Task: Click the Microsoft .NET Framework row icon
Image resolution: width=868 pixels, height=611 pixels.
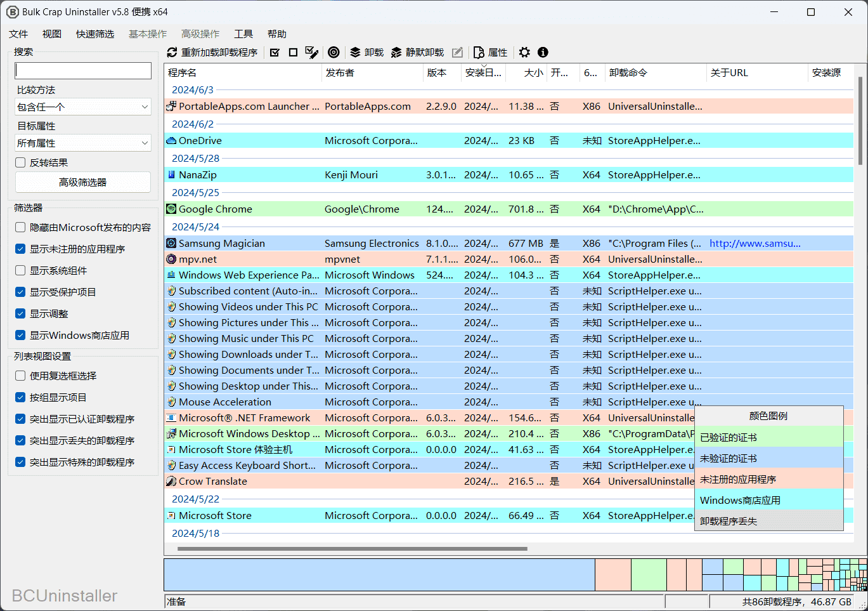Action: pos(171,417)
